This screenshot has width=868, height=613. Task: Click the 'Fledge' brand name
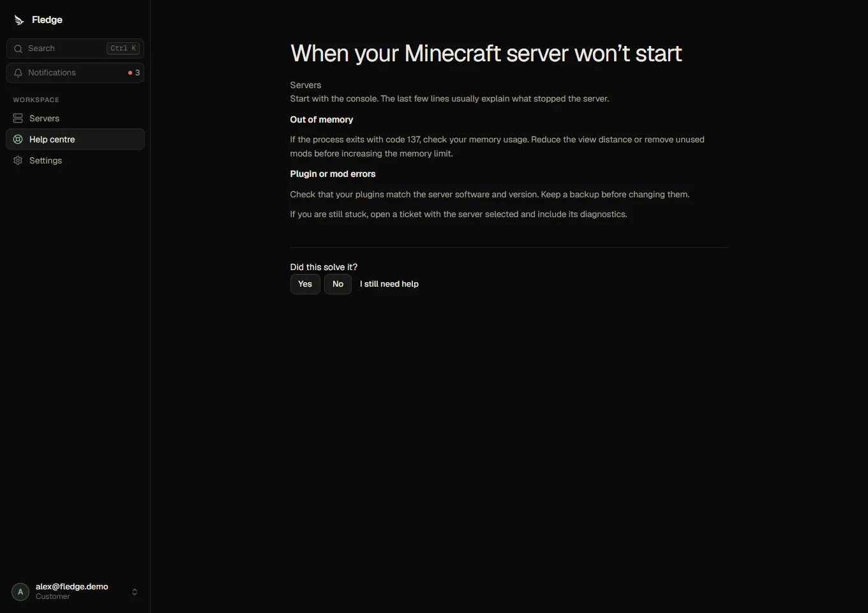[x=47, y=20]
